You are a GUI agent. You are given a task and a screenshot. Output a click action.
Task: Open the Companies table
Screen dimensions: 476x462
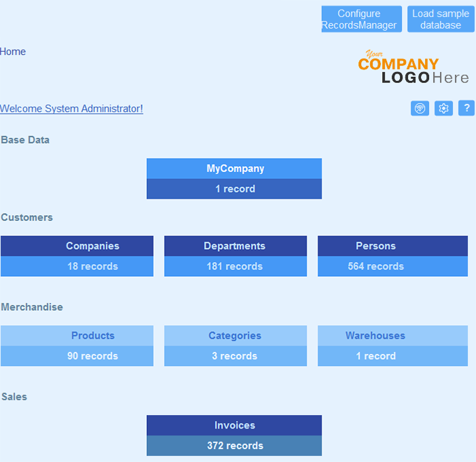[92, 246]
